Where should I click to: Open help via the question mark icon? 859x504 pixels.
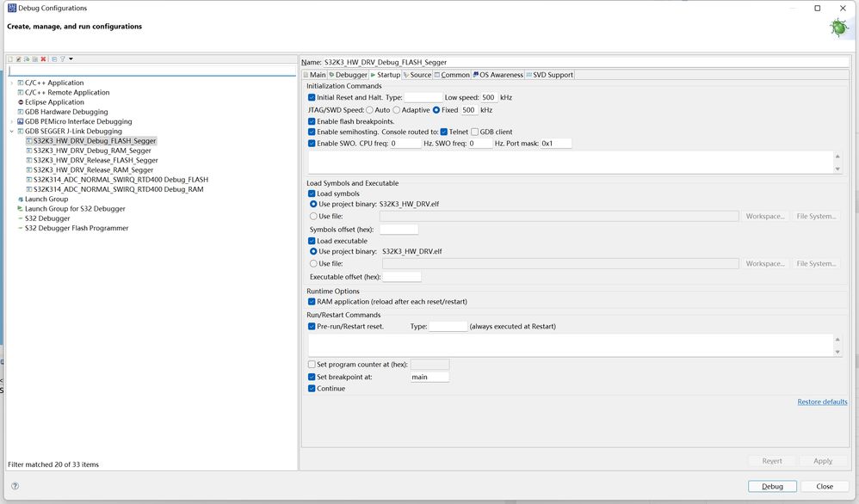pos(15,486)
